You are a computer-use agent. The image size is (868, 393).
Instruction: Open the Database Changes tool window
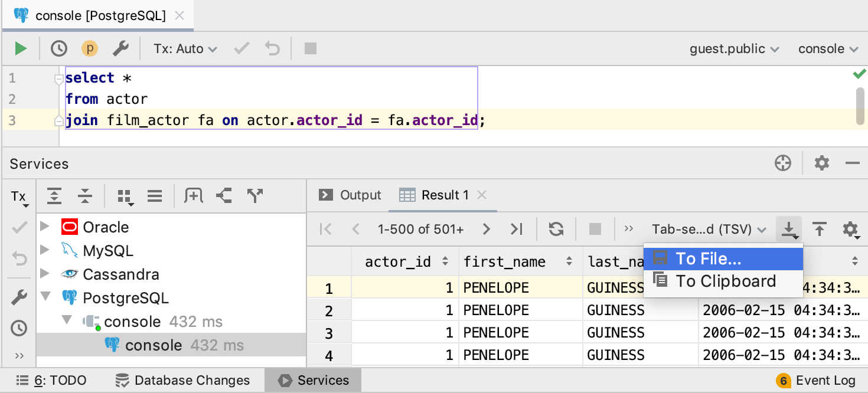[x=182, y=381]
